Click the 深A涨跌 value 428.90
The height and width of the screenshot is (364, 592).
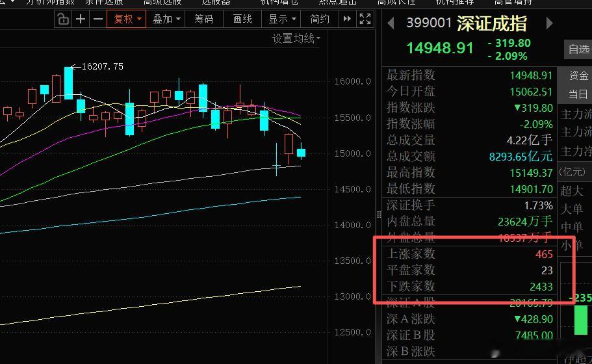(x=534, y=319)
